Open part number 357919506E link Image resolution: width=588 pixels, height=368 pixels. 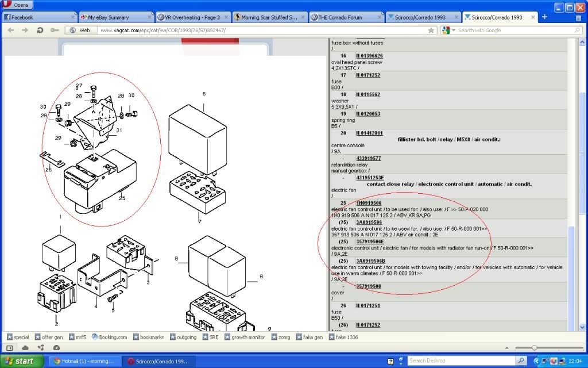(x=370, y=242)
